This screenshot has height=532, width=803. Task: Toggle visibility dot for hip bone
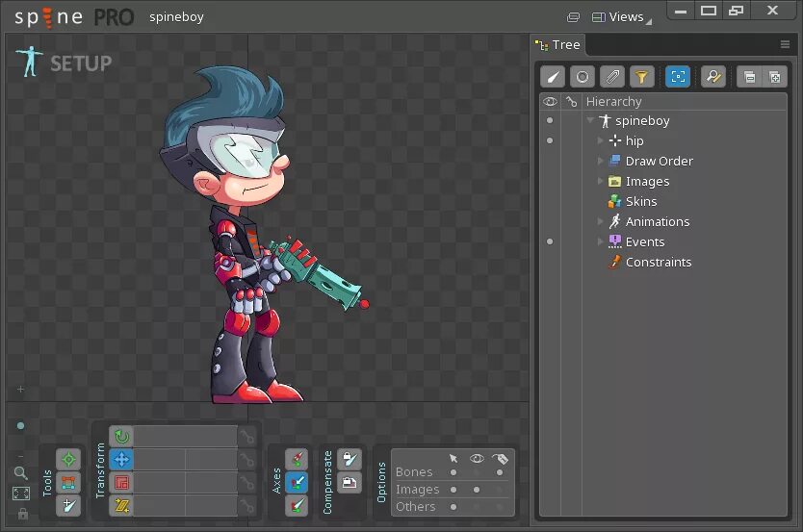point(550,140)
